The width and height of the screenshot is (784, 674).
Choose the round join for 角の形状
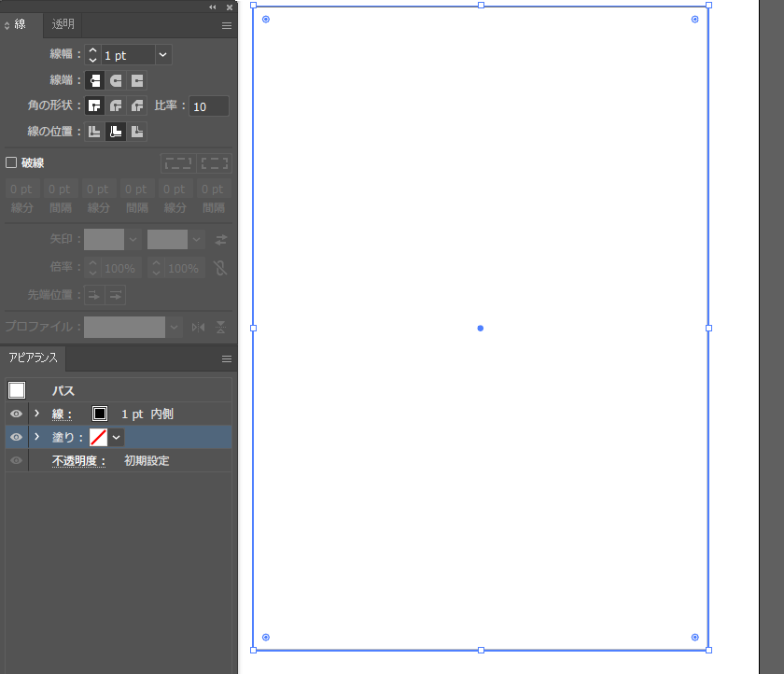coord(116,105)
